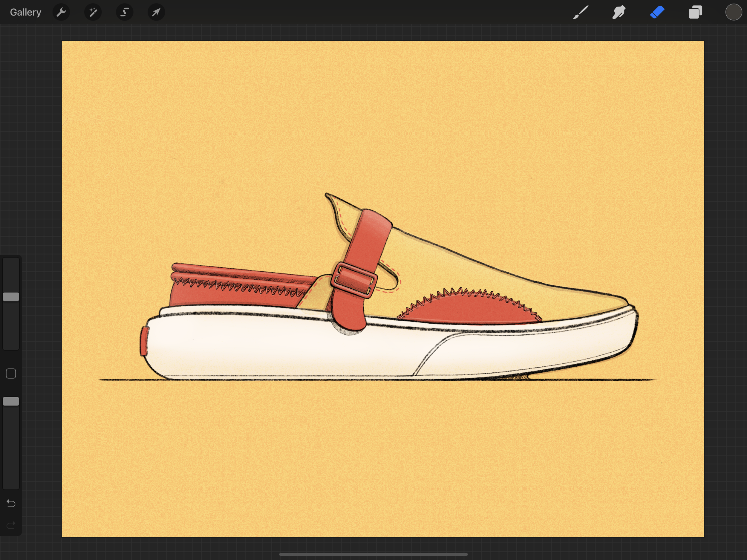Screen dimensions: 747x560
Task: Open the active color swatch
Action: point(733,13)
